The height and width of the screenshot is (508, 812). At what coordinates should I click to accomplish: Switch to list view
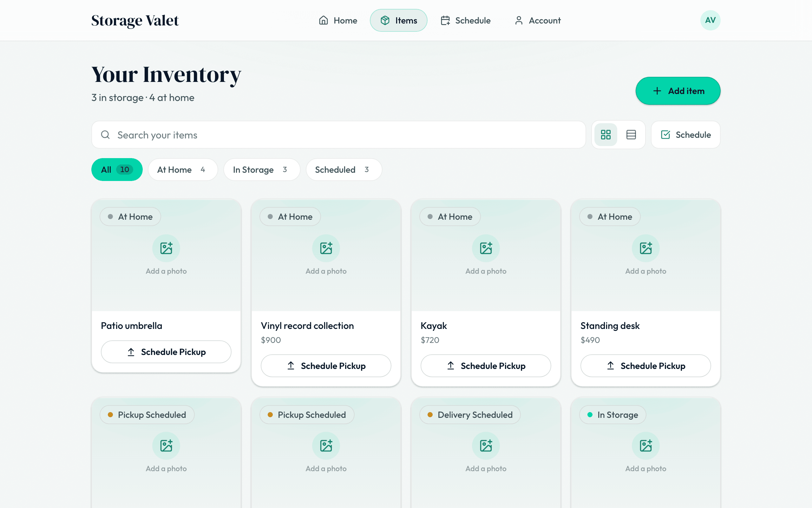click(631, 135)
